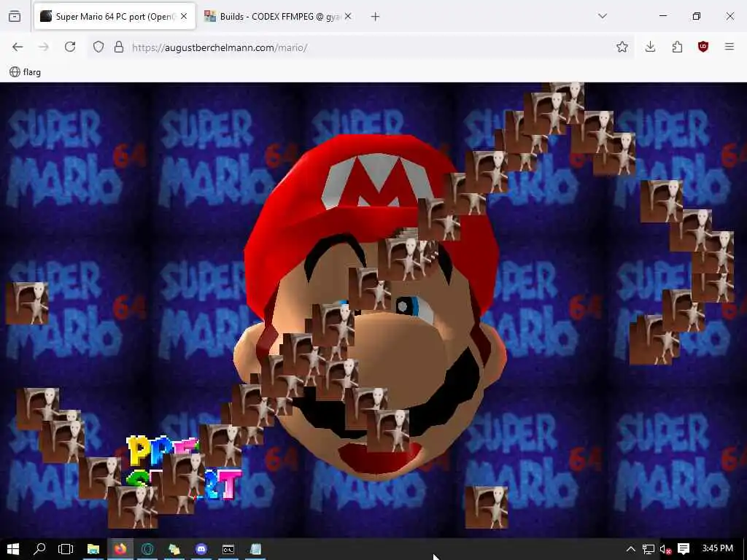The image size is (747, 560).
Task: Go back to the previous page
Action: tap(18, 47)
